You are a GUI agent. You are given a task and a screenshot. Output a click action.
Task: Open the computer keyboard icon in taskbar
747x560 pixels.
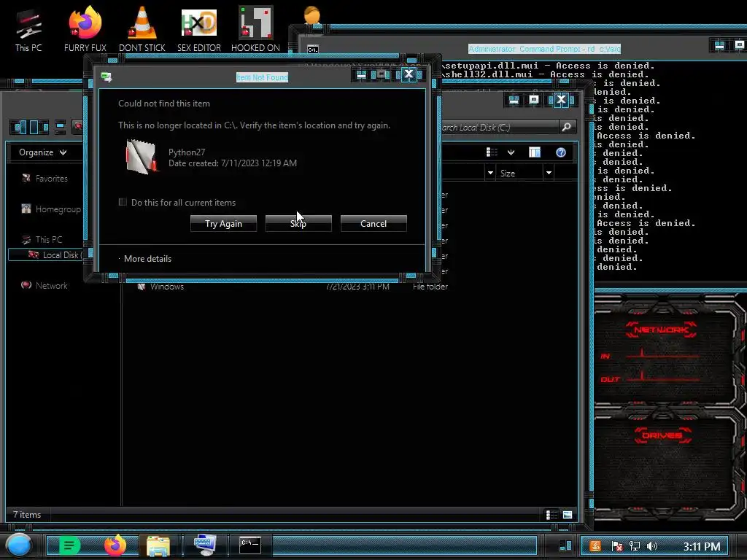205,545
